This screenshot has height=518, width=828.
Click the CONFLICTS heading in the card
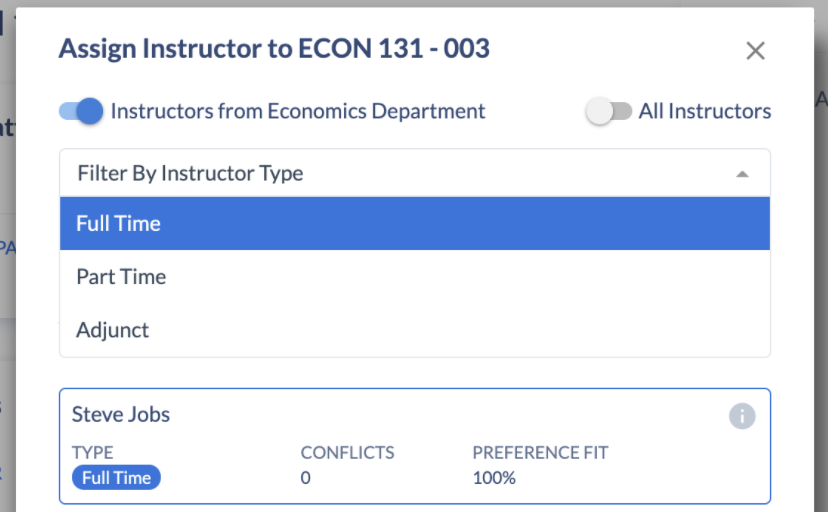(x=347, y=453)
